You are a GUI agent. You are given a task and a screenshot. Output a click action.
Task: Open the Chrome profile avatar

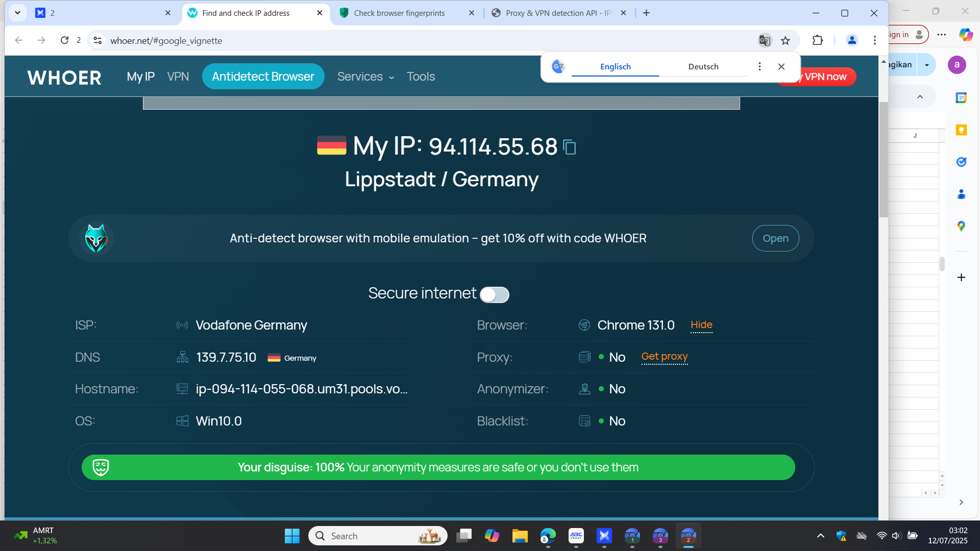click(852, 40)
